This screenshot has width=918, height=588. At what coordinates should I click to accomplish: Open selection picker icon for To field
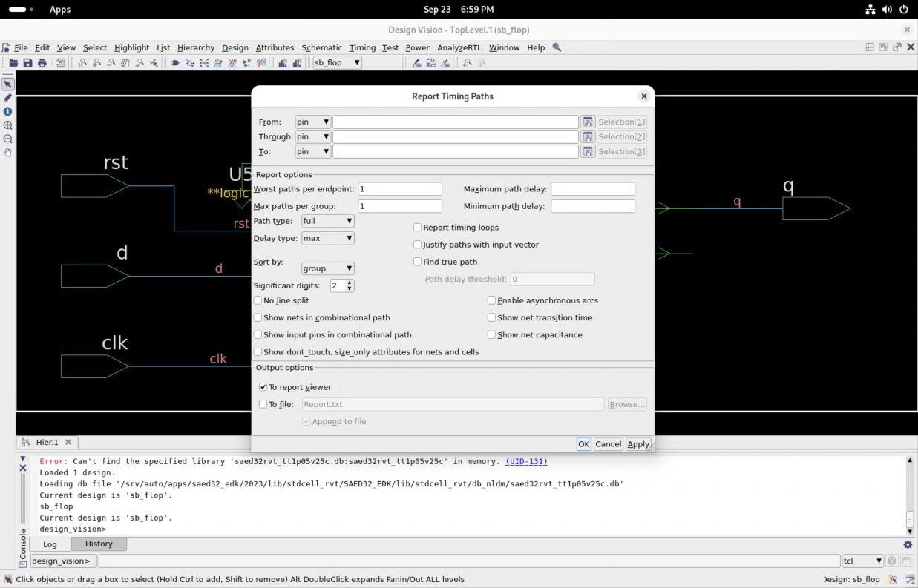(x=588, y=151)
